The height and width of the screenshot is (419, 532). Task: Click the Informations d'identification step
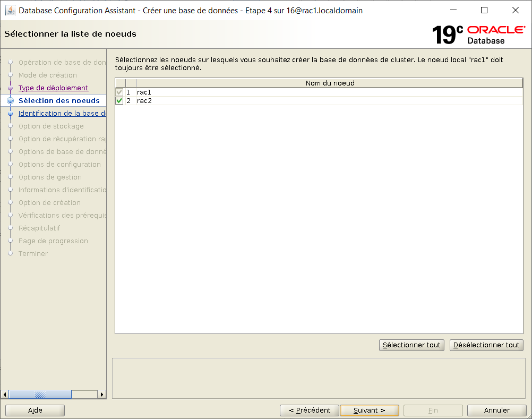(62, 190)
